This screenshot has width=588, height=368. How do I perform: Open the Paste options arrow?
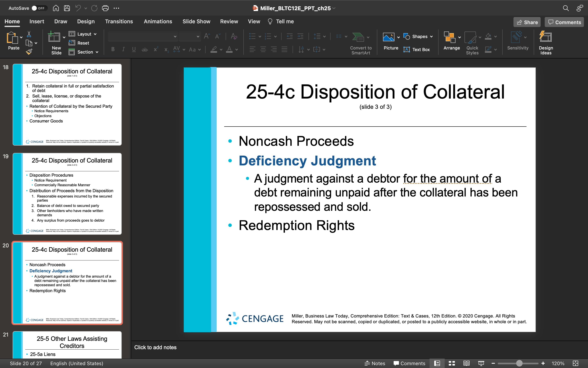pyautogui.click(x=21, y=37)
